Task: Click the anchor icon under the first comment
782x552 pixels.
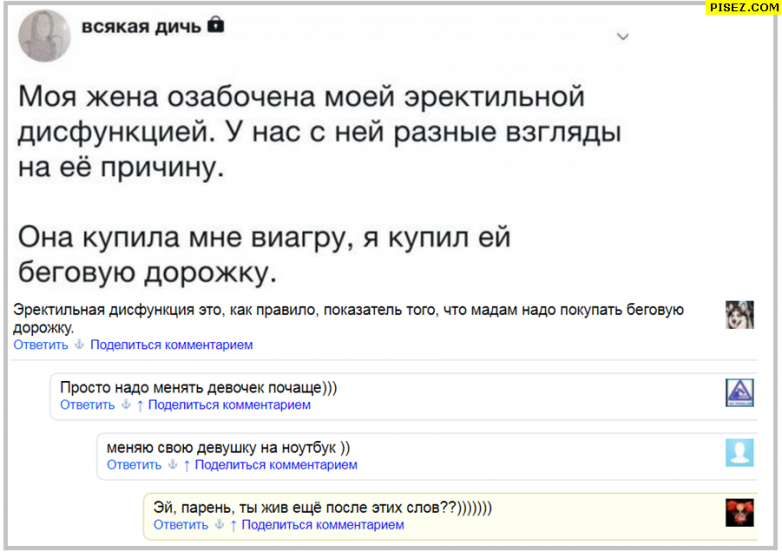Action: pos(79,345)
